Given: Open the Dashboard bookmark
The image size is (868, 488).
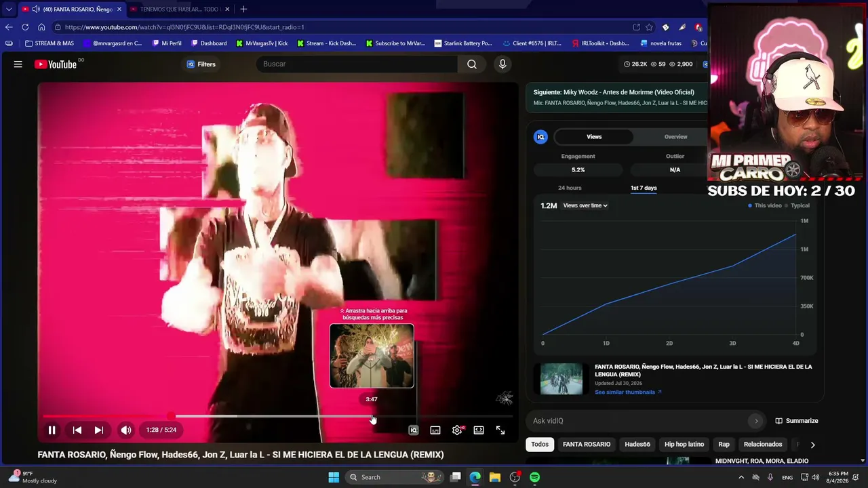Looking at the screenshot, I should click(x=209, y=43).
